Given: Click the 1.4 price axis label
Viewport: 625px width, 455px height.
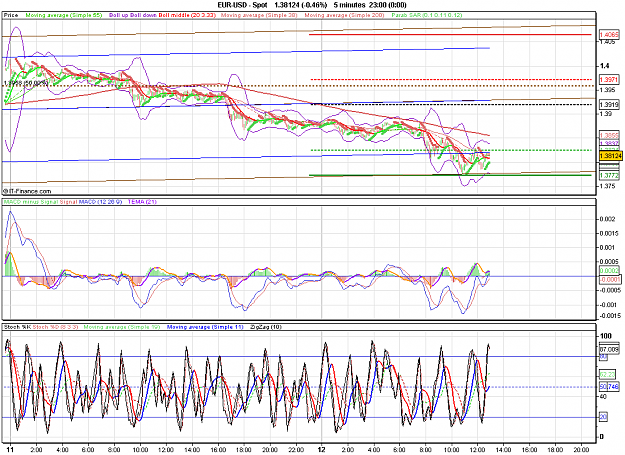Looking at the screenshot, I should (605, 66).
